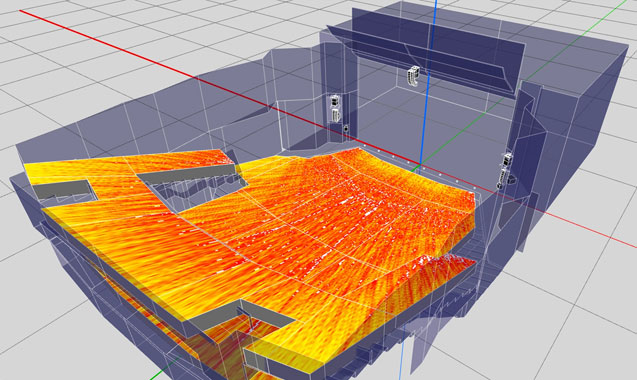The width and height of the screenshot is (637, 380).
Task: Select the small round speaker below left tower stack
Action: (x=346, y=128)
